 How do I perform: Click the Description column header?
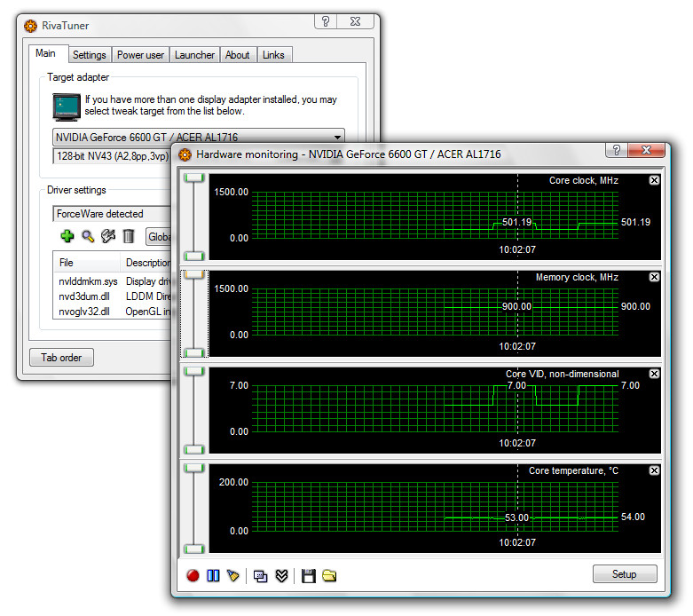[x=146, y=263]
